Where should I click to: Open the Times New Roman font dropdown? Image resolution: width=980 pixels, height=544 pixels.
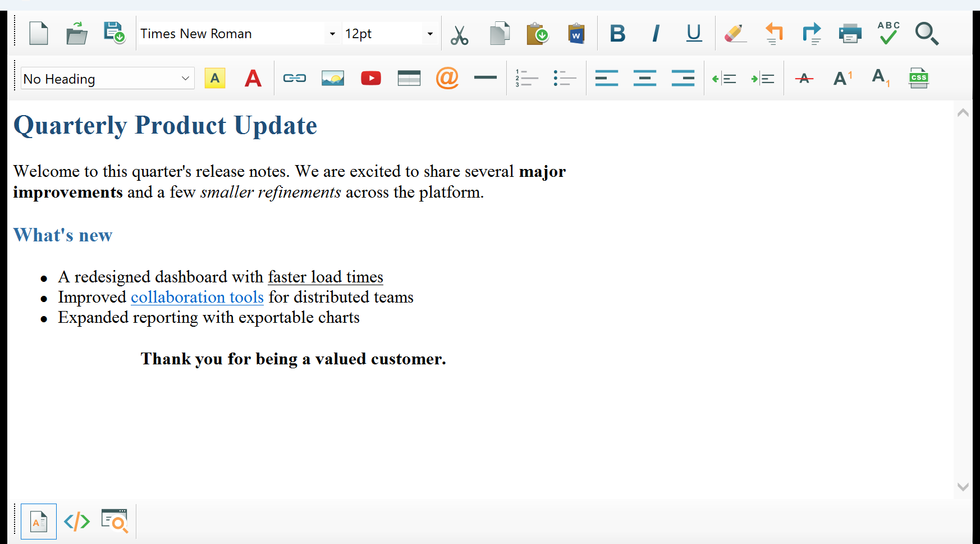click(x=239, y=34)
